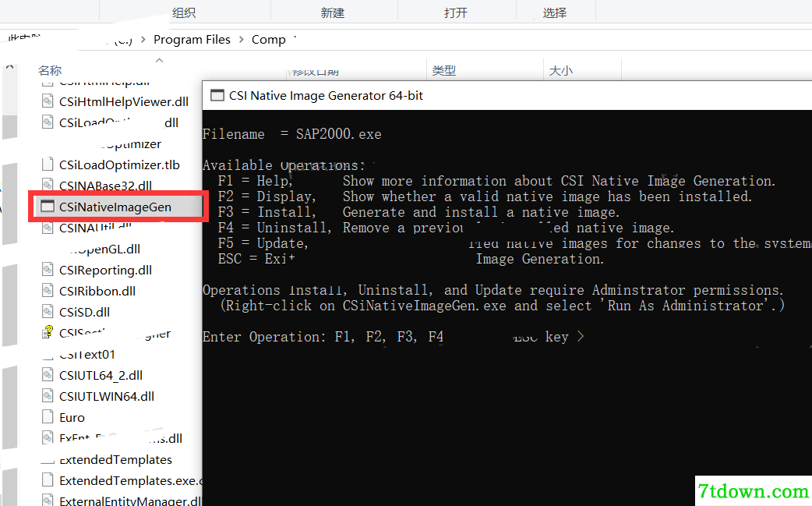The image size is (812, 506).
Task: Select the CSiNativeImageGen application
Action: (x=115, y=207)
